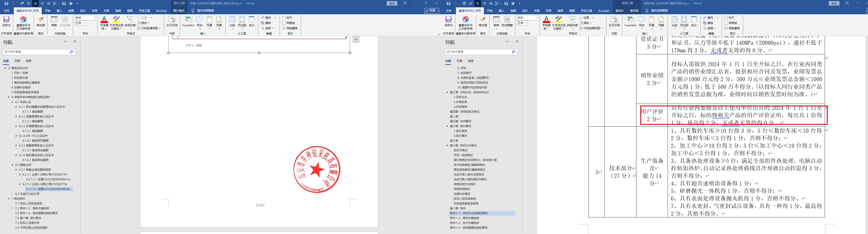Click Save icon in 投标文件 window title bar
868x234 pixels.
point(6,3)
